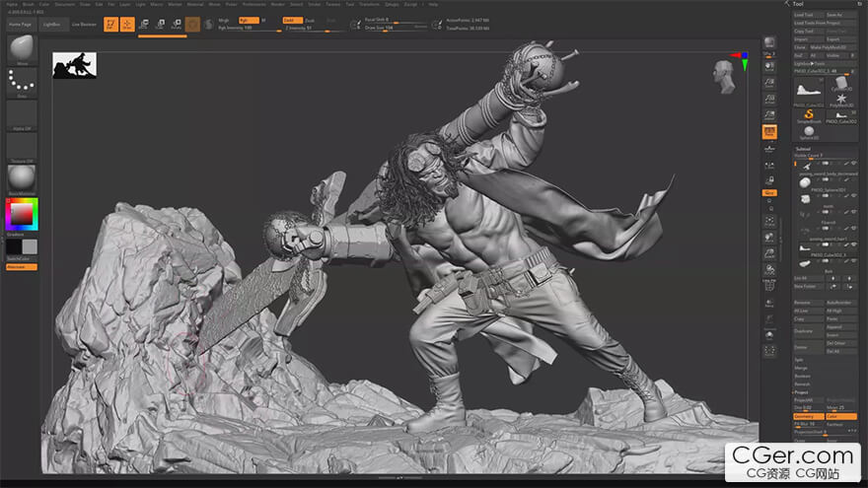The image size is (868, 488).
Task: Toggle Transp transparency mode
Action: [769, 302]
